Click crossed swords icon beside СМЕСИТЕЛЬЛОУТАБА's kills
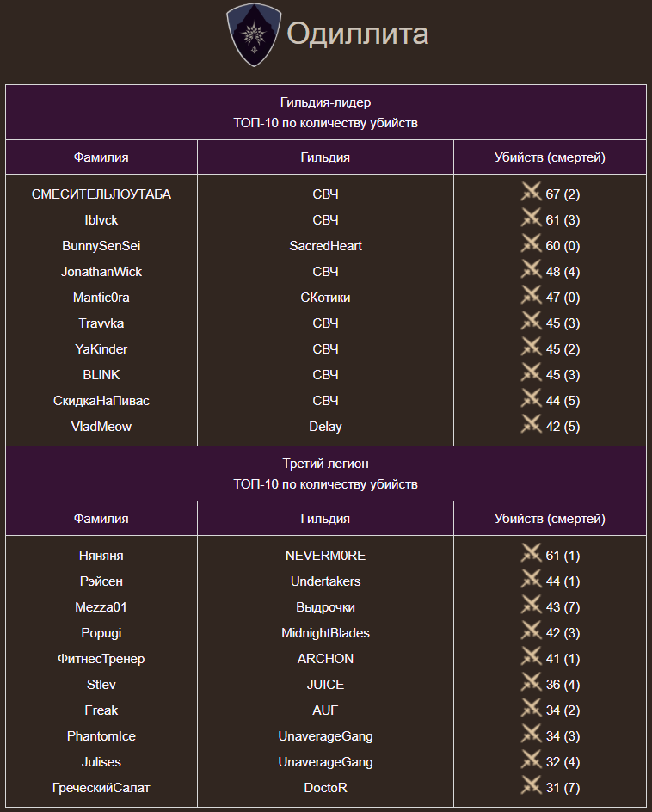This screenshot has width=652, height=812. [x=531, y=193]
